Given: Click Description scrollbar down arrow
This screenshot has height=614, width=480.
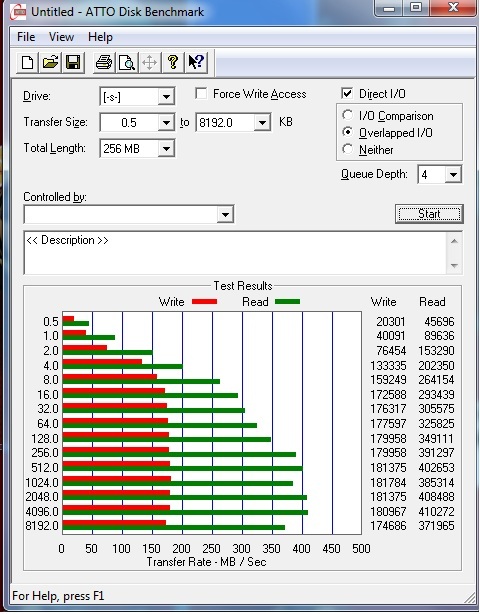Looking at the screenshot, I should click(x=454, y=265).
